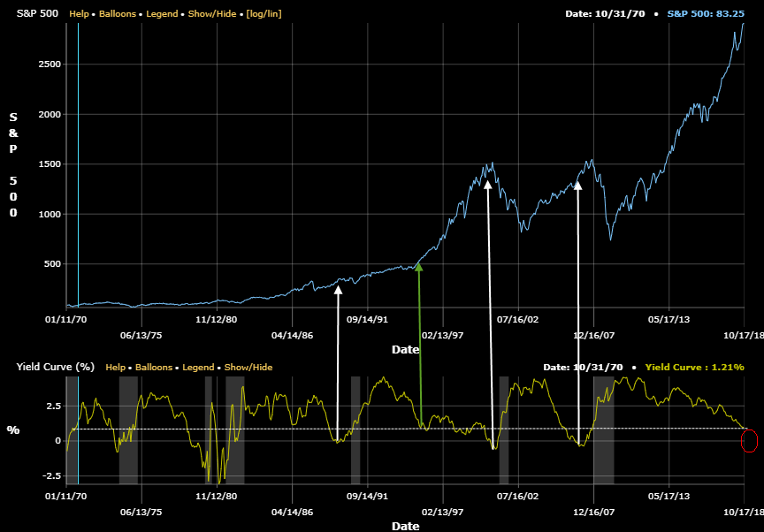
Task: Click the widest gray recession bar near 12/16/07
Action: coord(603,429)
